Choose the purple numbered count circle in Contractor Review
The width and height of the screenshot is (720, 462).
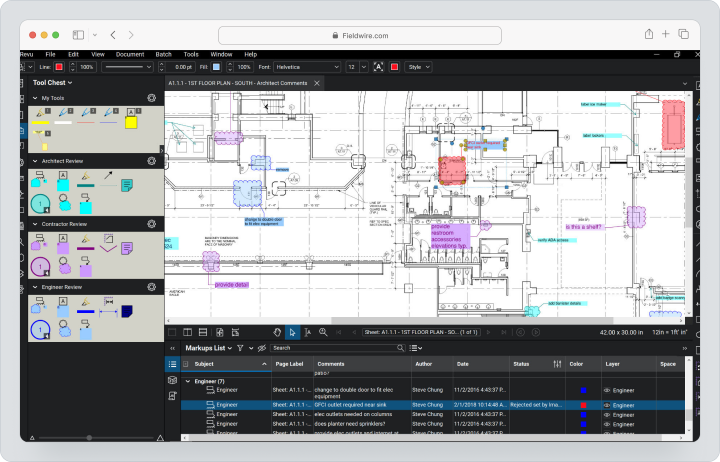40,266
